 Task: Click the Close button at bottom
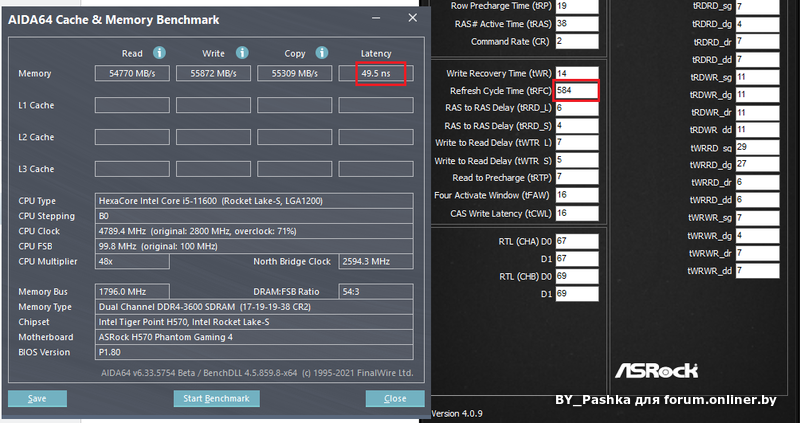point(395,399)
